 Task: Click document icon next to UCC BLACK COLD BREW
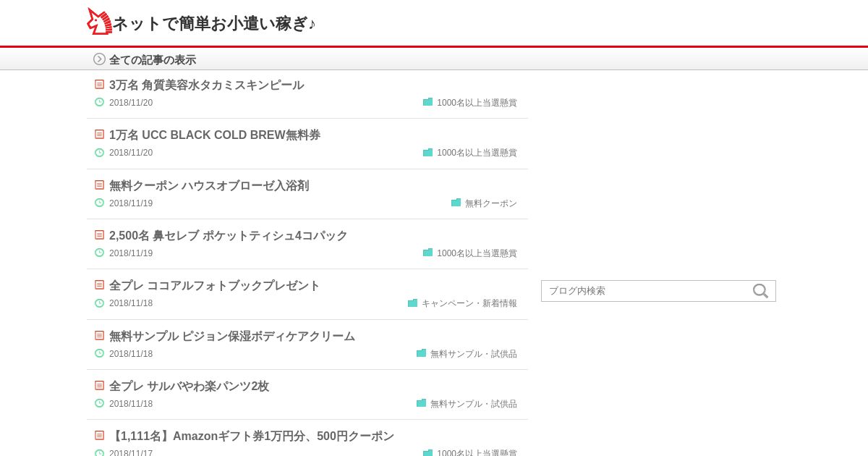100,135
